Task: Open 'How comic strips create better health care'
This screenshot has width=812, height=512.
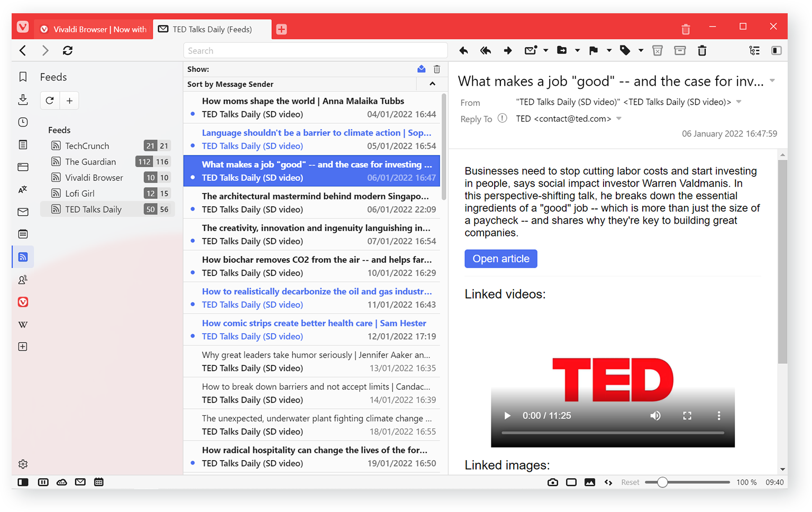Action: [x=312, y=330]
